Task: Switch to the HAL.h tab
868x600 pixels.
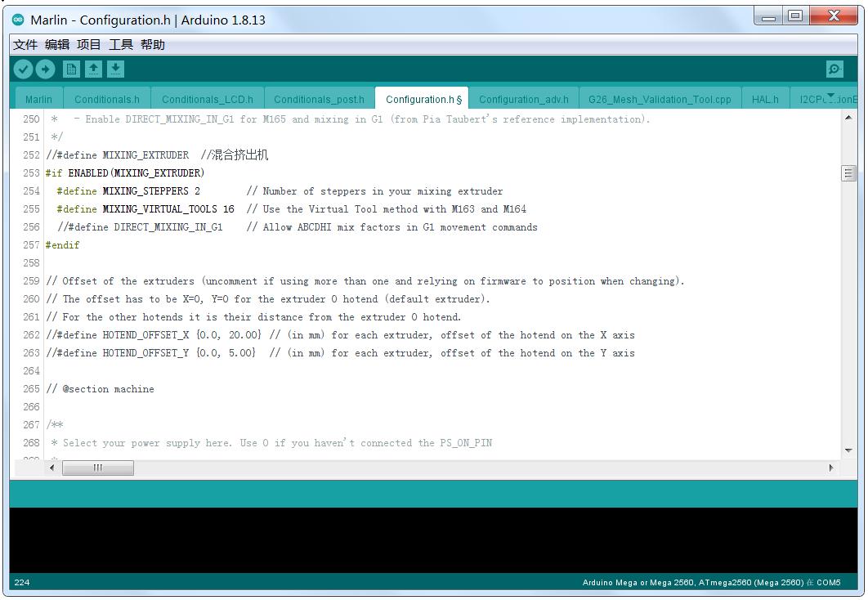Action: coord(765,100)
